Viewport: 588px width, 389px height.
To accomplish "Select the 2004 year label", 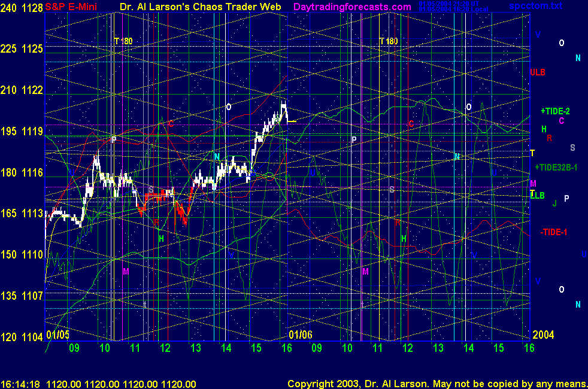I will [x=543, y=335].
